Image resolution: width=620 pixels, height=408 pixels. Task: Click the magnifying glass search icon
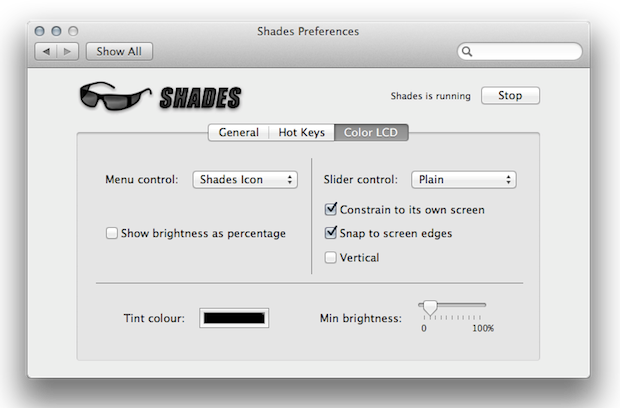point(467,51)
